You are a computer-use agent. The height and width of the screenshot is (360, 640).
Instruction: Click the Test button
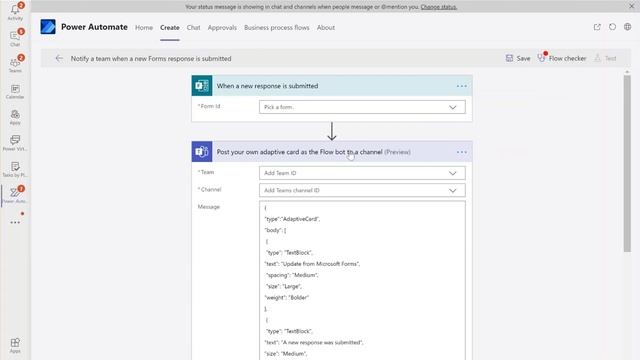point(605,58)
